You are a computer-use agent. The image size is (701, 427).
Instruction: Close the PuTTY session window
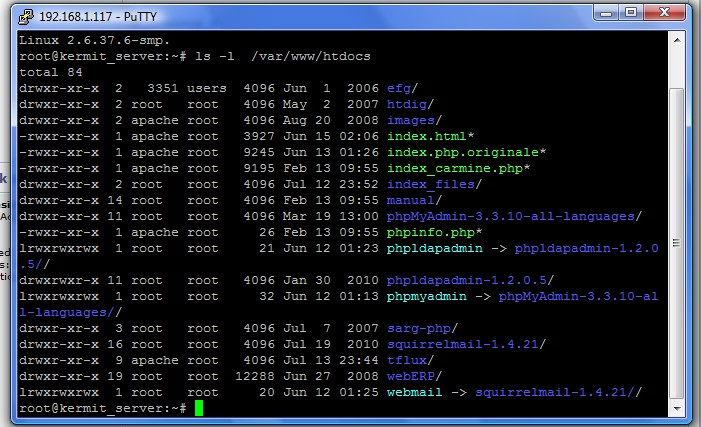click(x=667, y=14)
